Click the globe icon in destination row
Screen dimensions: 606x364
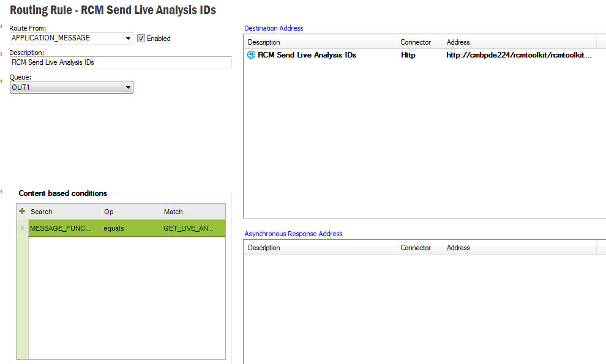click(251, 55)
